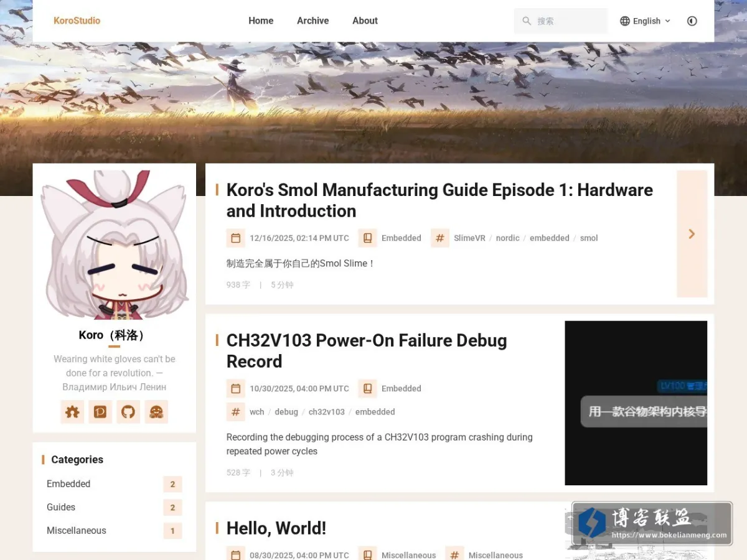The image size is (747, 560).
Task: Click the search magnifier icon
Action: coord(527,21)
